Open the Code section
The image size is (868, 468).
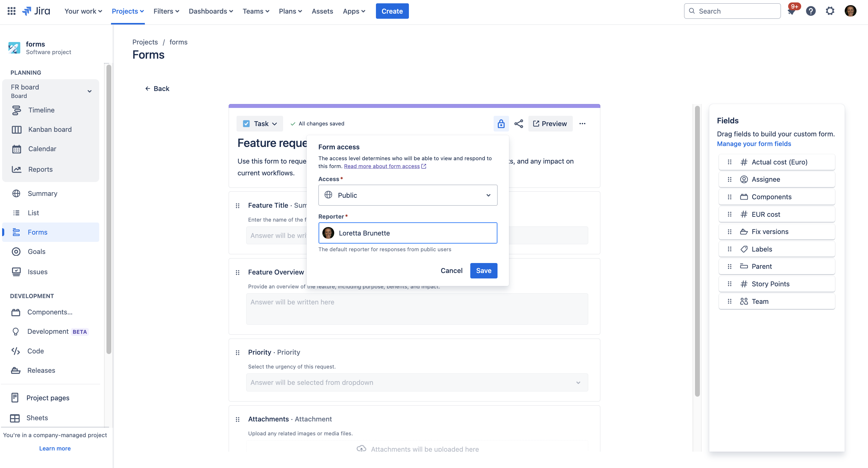click(x=35, y=351)
